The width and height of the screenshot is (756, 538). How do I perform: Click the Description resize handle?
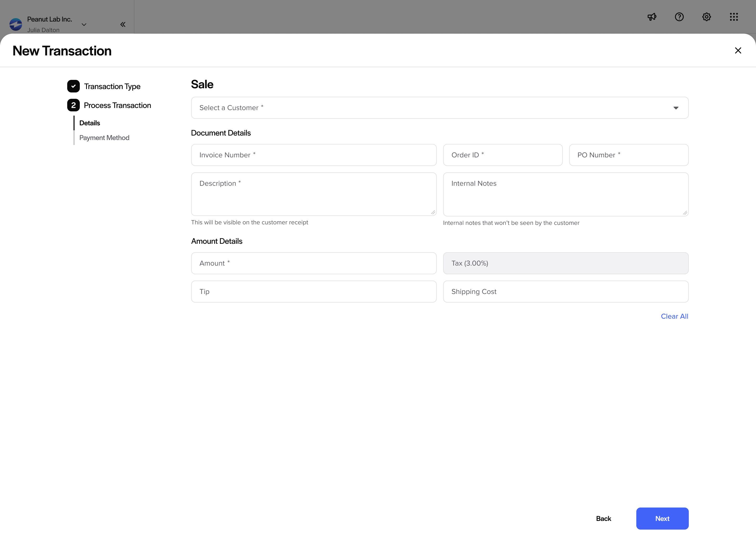tap(433, 212)
